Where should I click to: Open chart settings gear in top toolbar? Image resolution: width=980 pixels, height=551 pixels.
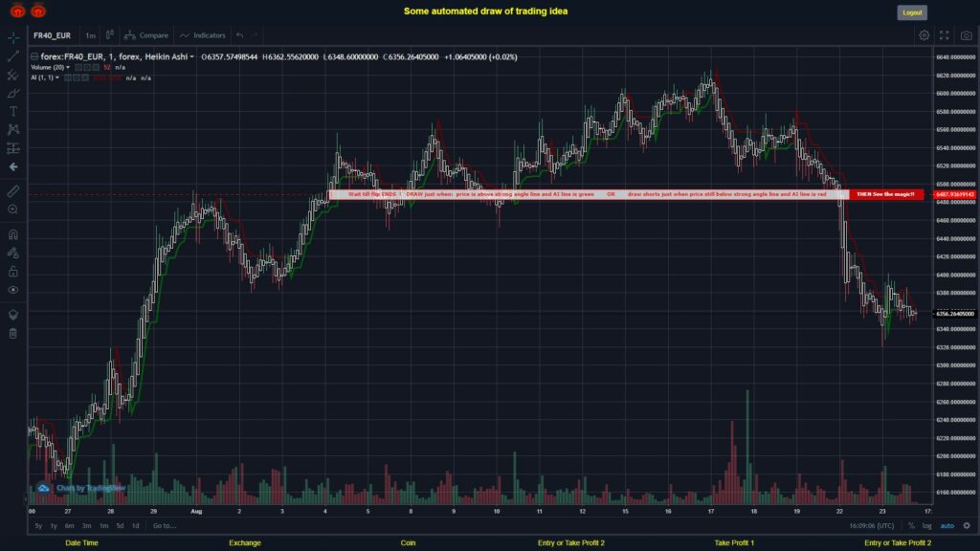tap(924, 35)
